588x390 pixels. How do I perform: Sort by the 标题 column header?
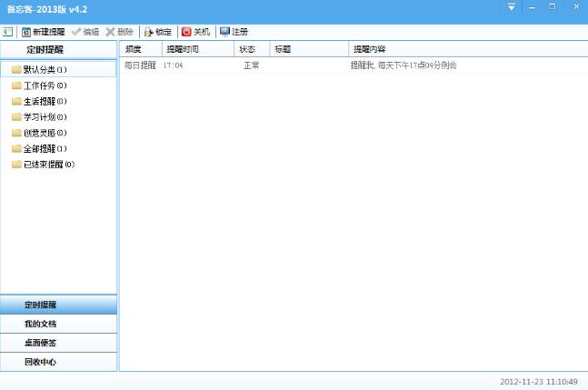coord(309,49)
